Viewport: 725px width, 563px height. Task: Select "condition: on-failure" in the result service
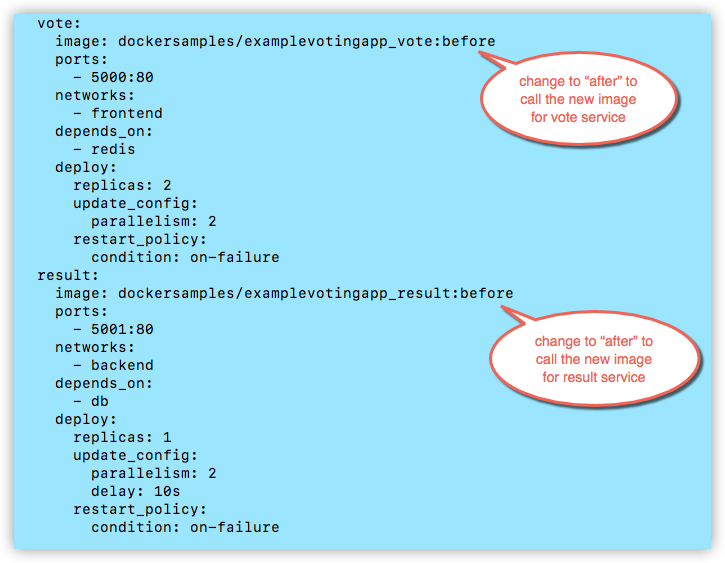click(x=185, y=527)
